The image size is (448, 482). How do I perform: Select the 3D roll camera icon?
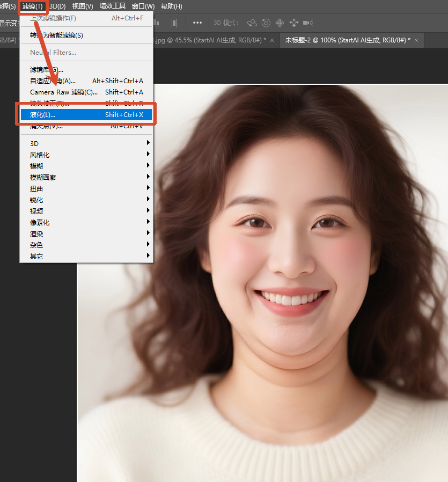[266, 23]
